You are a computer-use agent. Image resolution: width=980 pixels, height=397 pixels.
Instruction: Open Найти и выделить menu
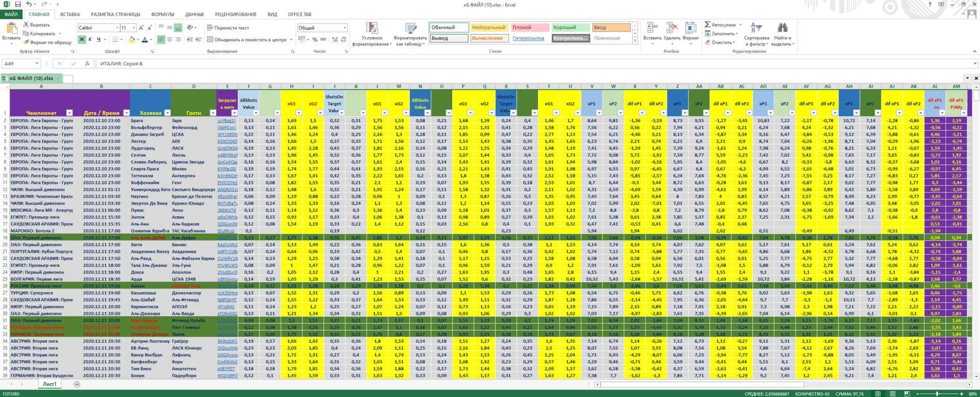(782, 34)
